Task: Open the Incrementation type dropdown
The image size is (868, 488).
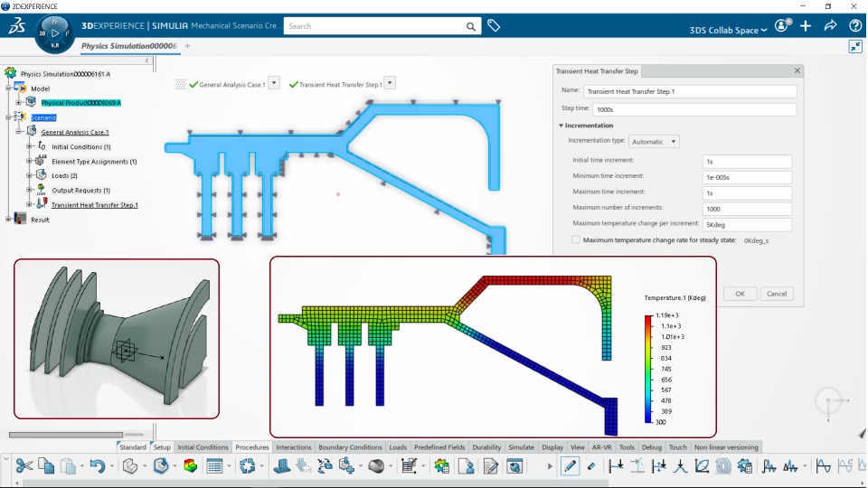Action: pyautogui.click(x=654, y=142)
